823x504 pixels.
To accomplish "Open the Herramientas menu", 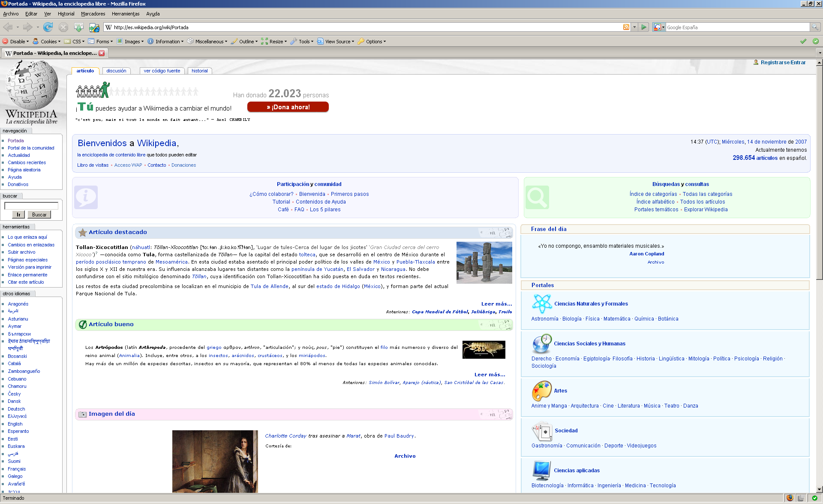I will click(x=126, y=14).
